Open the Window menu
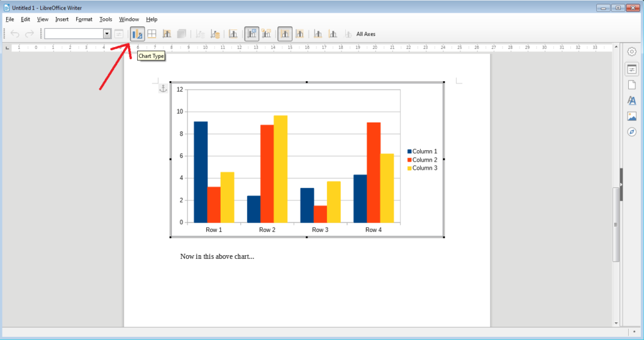 click(129, 19)
